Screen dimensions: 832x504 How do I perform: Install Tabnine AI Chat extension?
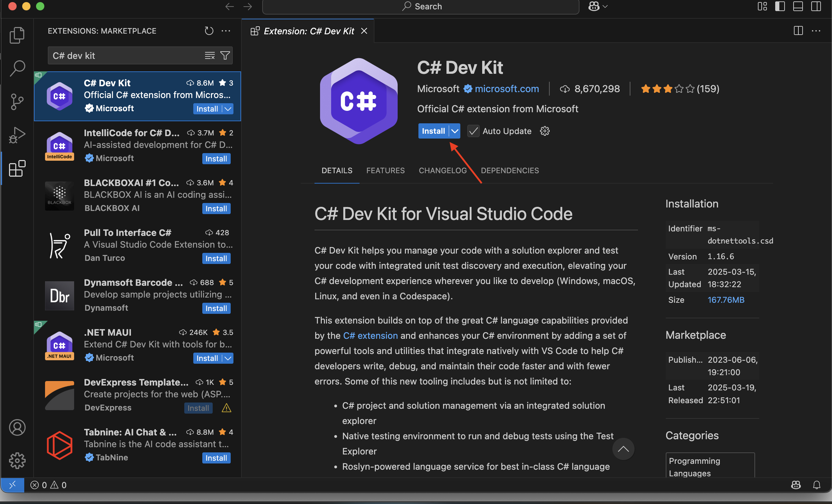point(216,458)
